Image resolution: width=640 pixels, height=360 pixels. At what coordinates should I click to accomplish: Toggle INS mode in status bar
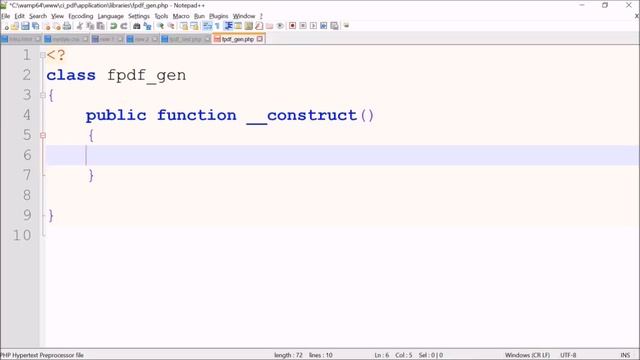[625, 355]
